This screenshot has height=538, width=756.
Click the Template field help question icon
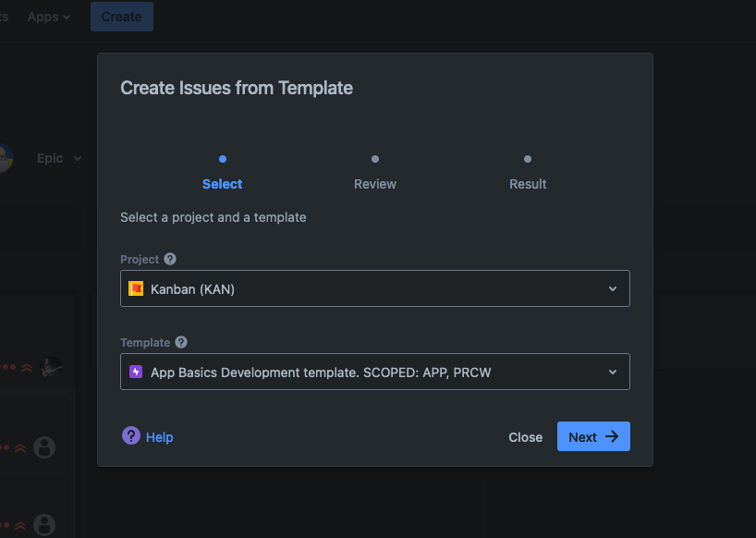pyautogui.click(x=181, y=342)
